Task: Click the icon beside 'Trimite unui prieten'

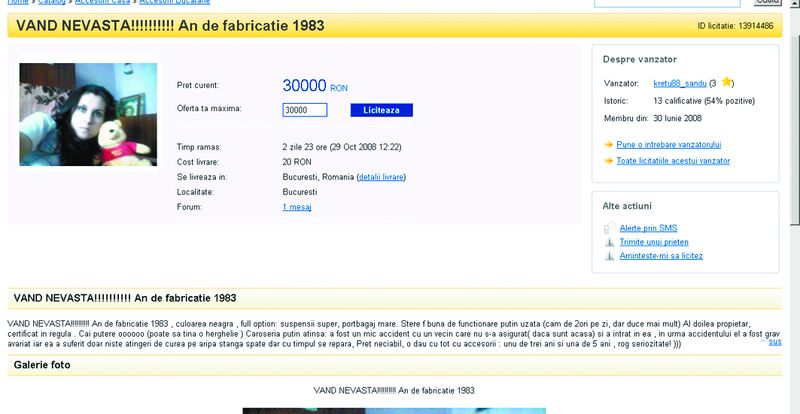Action: pos(609,242)
